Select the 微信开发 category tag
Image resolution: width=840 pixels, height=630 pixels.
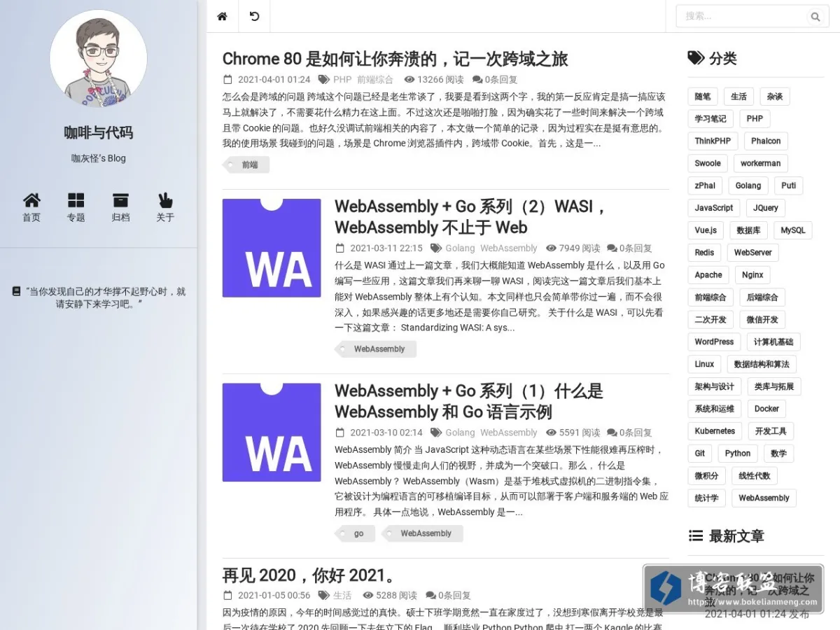pos(762,320)
